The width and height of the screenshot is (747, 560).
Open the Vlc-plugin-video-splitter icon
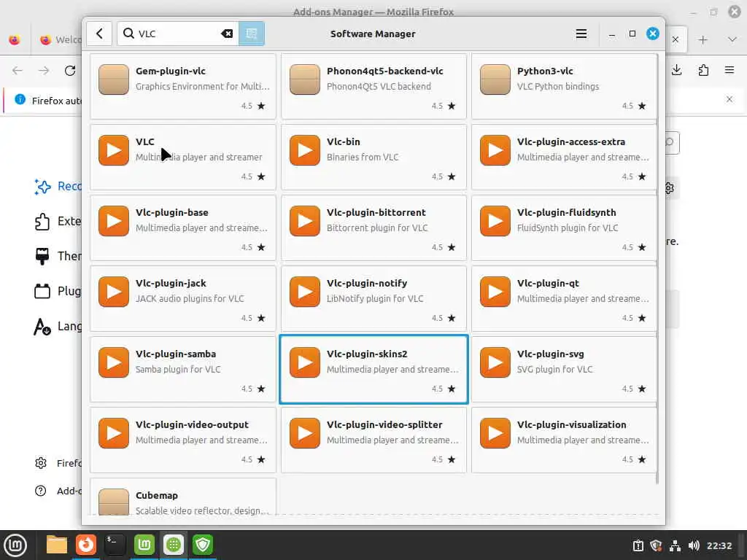(304, 433)
